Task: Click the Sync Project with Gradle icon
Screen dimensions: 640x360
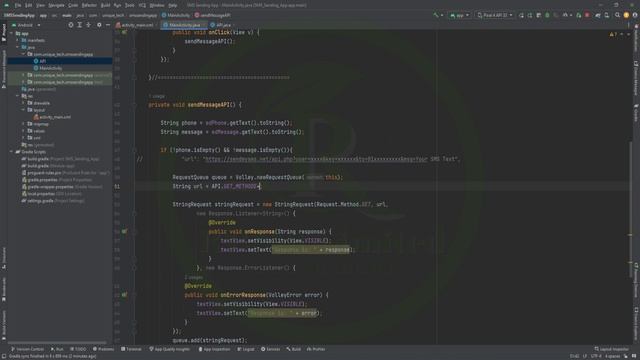Action: coord(598,15)
